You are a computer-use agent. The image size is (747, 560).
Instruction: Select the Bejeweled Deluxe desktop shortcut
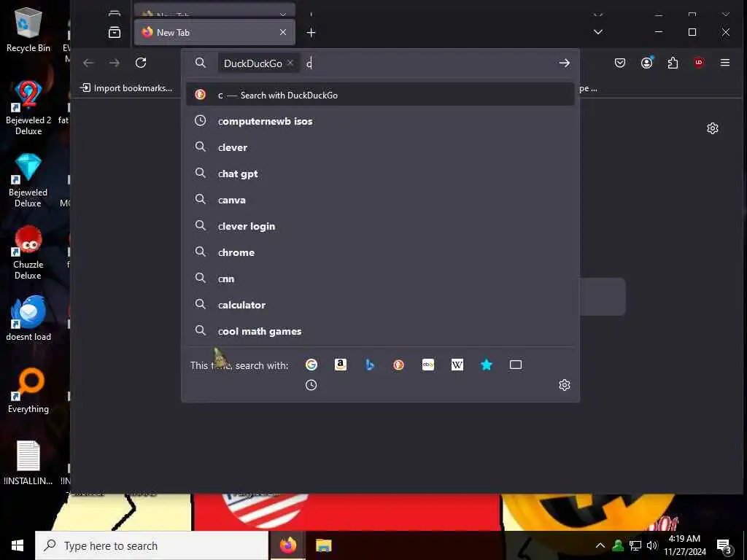28,181
